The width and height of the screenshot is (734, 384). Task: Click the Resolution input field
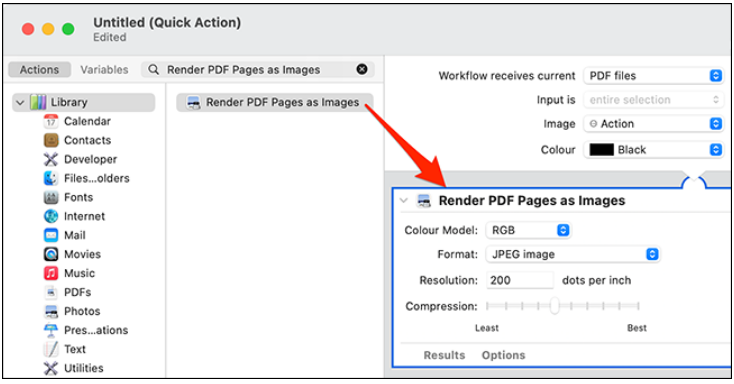coord(520,280)
